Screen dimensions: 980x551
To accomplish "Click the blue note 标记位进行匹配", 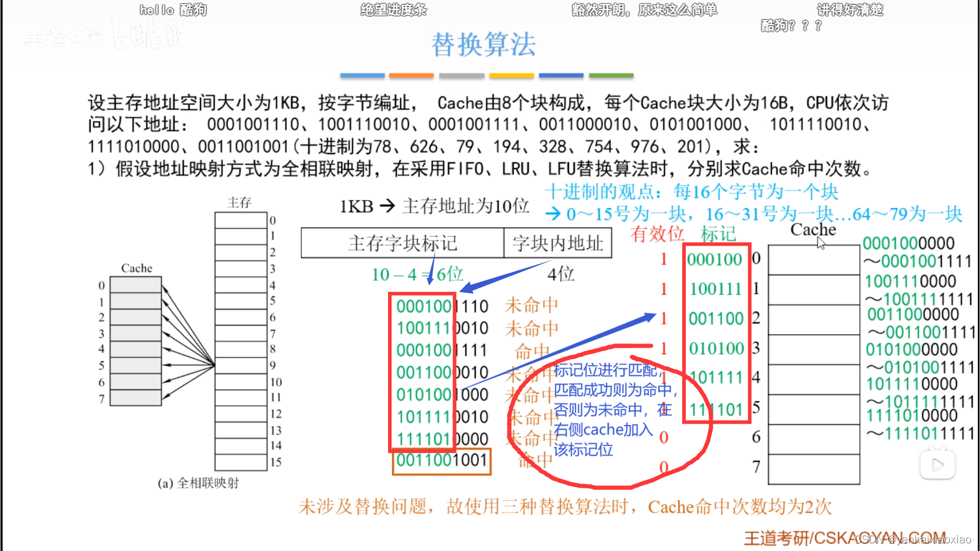I will pyautogui.click(x=607, y=370).
